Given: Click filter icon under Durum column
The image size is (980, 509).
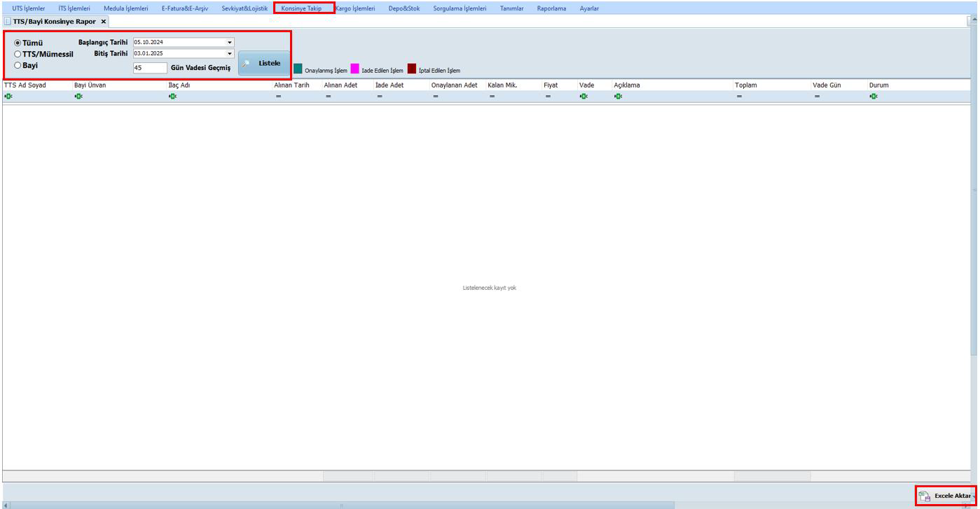Looking at the screenshot, I should pos(874,97).
